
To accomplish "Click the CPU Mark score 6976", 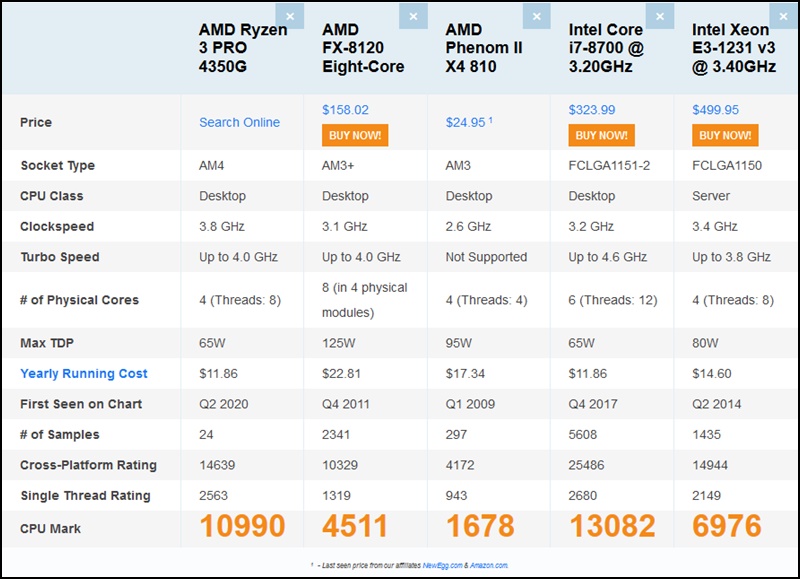I will click(x=727, y=526).
